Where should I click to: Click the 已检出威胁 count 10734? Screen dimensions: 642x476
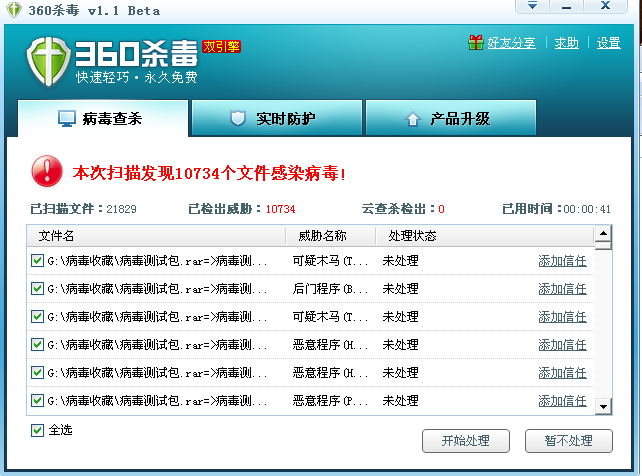[x=280, y=209]
